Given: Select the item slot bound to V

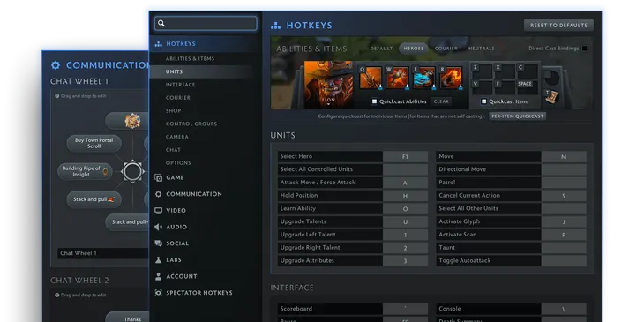Looking at the screenshot, I should [x=482, y=87].
